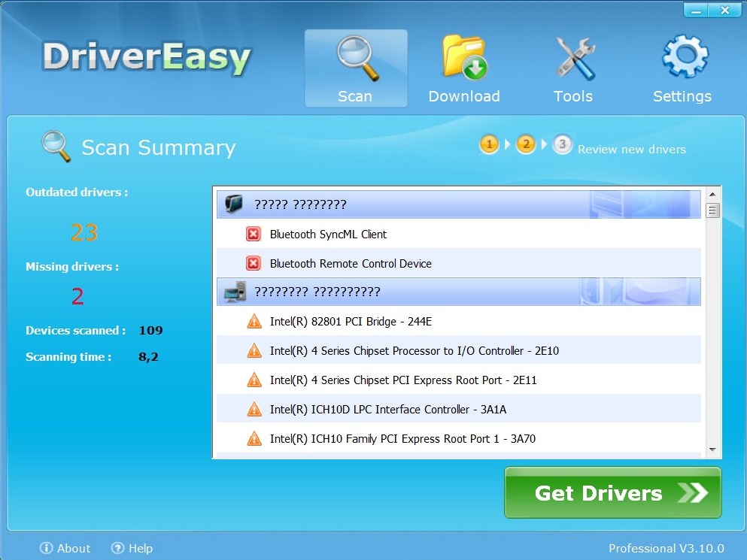Viewport: 747px width, 560px height.
Task: Open the Help link
Action: (141, 549)
